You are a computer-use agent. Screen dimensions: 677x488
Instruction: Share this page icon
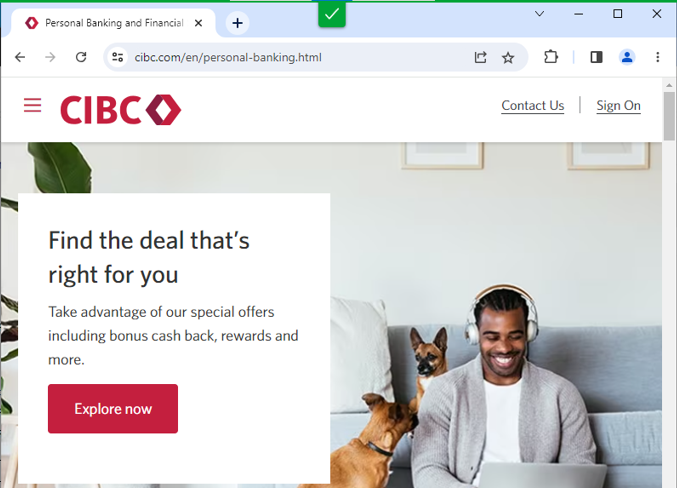(481, 57)
